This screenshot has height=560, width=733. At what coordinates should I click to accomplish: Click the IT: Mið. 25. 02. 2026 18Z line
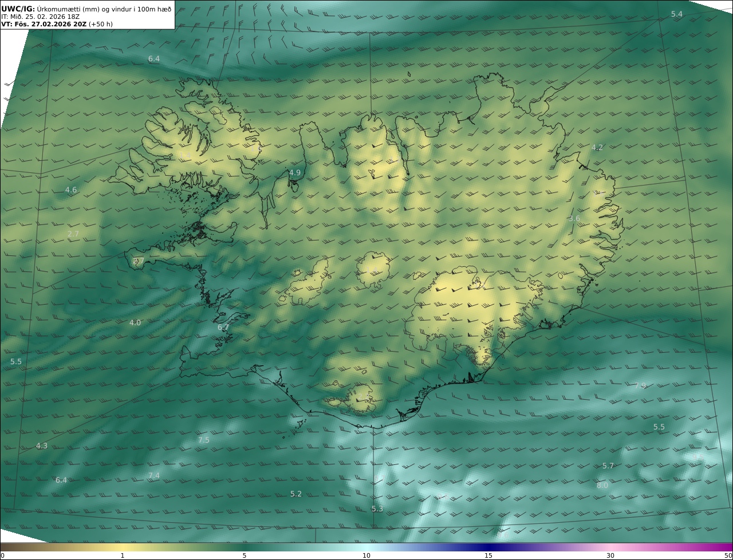coord(40,17)
